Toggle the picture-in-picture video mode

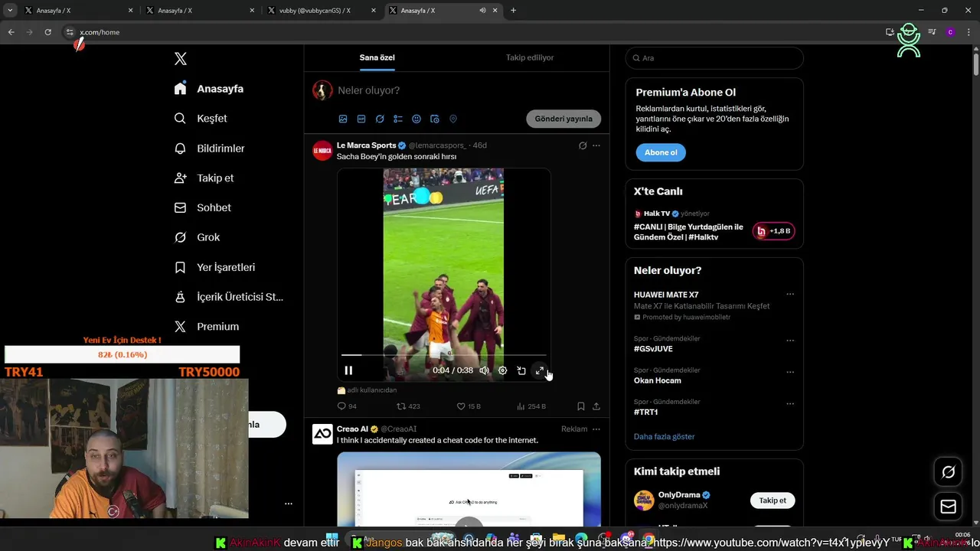click(521, 370)
